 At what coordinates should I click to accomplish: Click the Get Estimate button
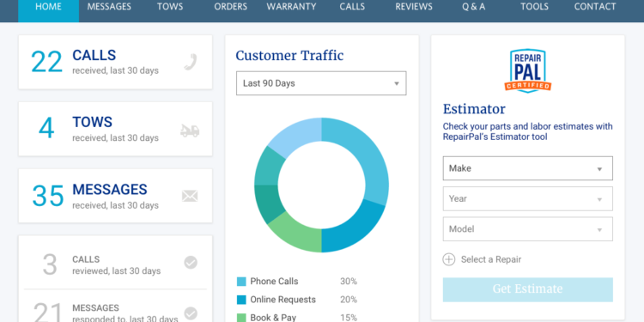(528, 289)
